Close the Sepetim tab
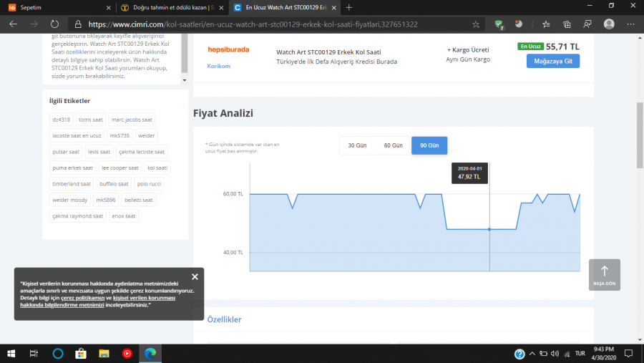Screen dimensions: 644x363 109,7
